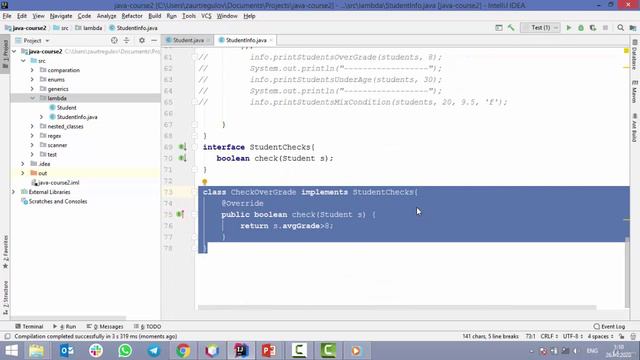Open Chrome from the taskbar
Viewport: 640px width, 360px height.
coord(183,351)
